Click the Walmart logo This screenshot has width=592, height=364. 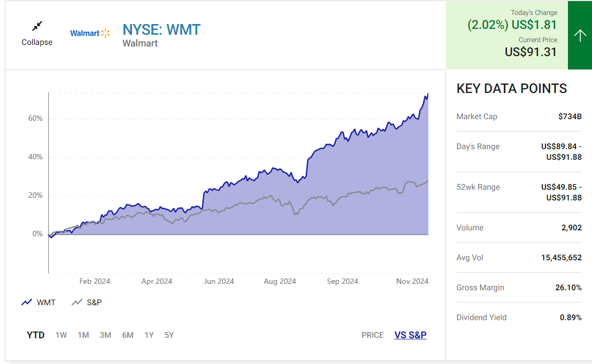(x=90, y=33)
